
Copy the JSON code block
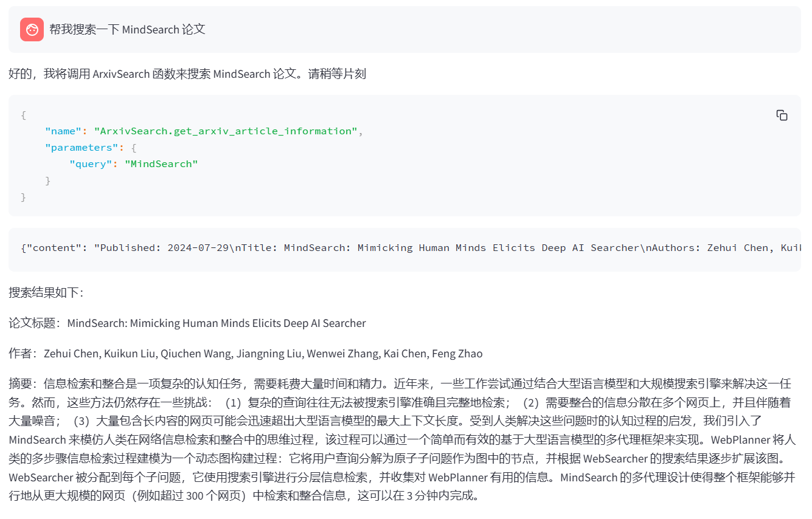point(782,115)
